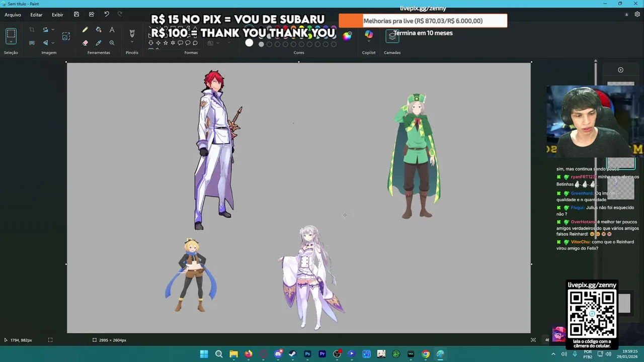Viewport: 644px width, 362px height.
Task: Select the down arrow shape
Action: pyautogui.click(x=150, y=43)
